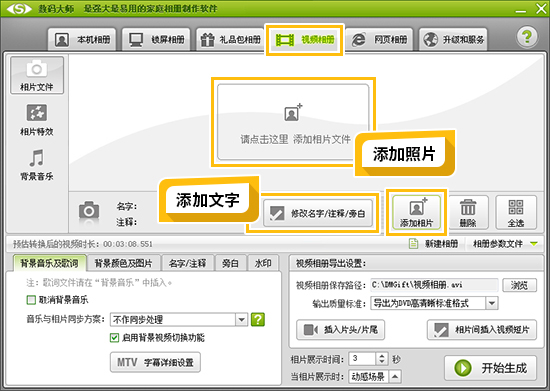
Task: Click the 数码大师 logo in title bar
Action: (19, 9)
